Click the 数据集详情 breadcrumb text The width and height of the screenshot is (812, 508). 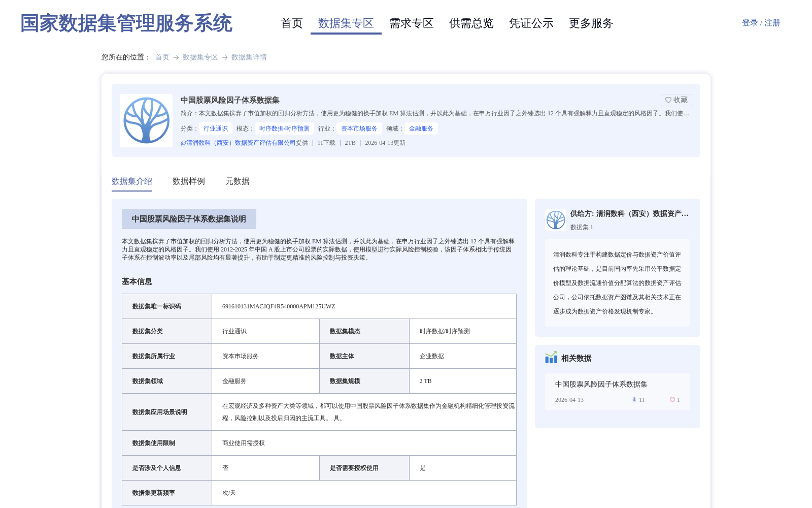(x=249, y=57)
